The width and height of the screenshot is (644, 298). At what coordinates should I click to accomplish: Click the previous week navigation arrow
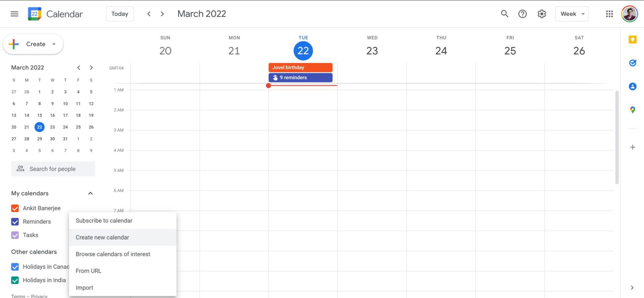149,14
